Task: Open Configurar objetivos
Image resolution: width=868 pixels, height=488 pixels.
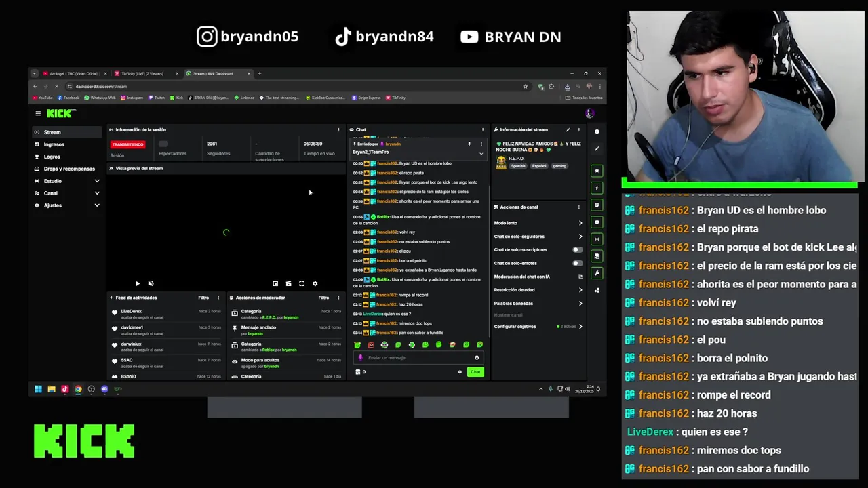Action: (x=538, y=327)
